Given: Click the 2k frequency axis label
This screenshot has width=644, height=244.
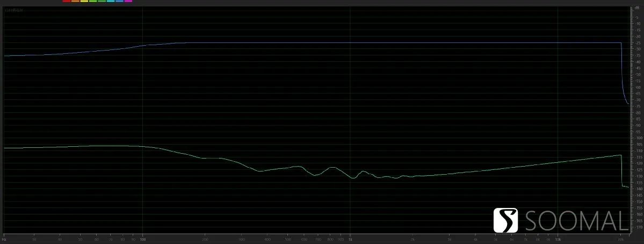Looking at the screenshot, I should 413,239.
